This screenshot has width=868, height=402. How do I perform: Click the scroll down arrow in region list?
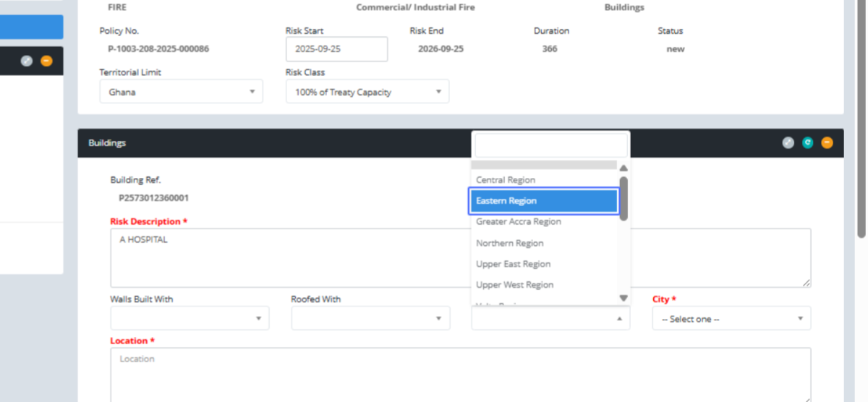coord(624,298)
